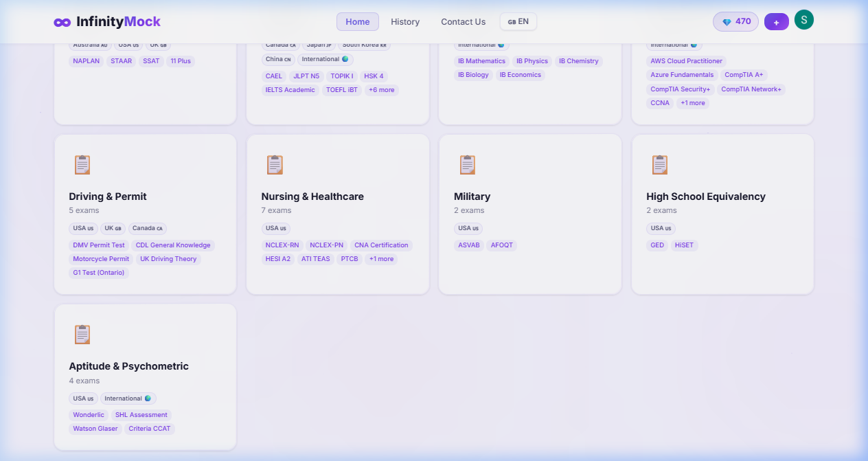This screenshot has width=868, height=461.
Task: Select the TOPIK I tag
Action: point(342,76)
